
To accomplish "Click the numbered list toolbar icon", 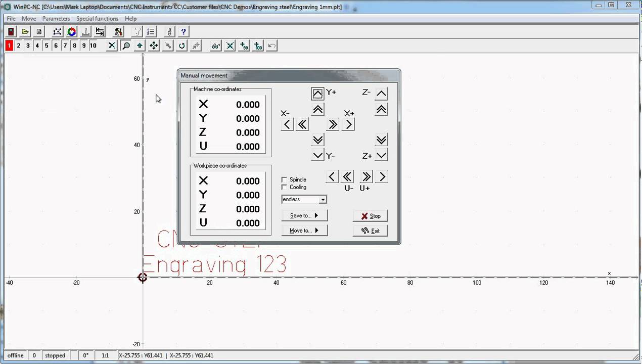I will (151, 31).
